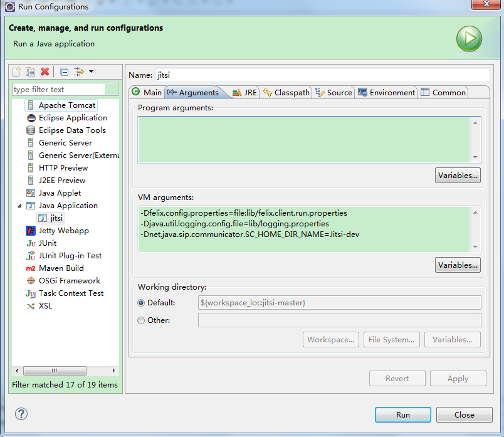Click the Collapse All toolbar icon
Viewport: 504px width, 437px height.
(x=65, y=71)
